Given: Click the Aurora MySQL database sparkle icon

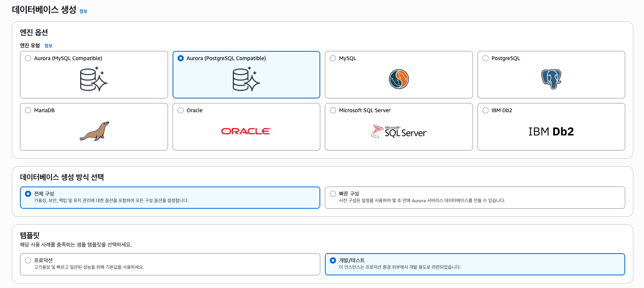Looking at the screenshot, I should (x=94, y=79).
